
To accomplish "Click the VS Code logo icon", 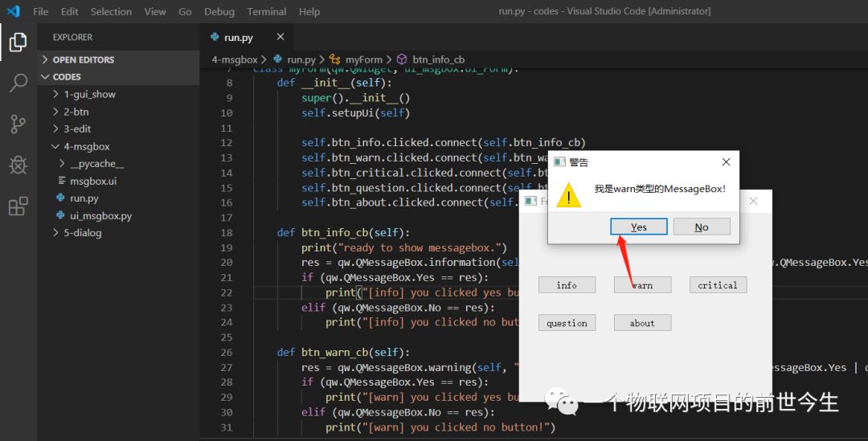I will 14,11.
